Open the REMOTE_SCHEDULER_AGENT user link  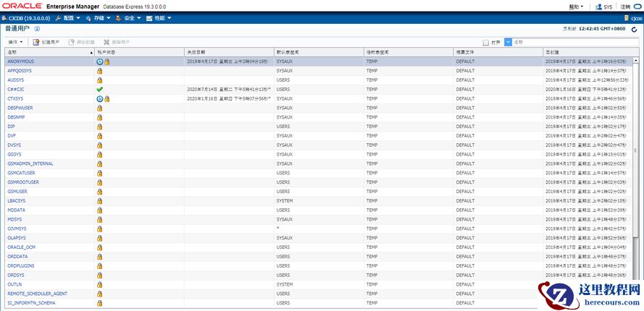(38, 294)
